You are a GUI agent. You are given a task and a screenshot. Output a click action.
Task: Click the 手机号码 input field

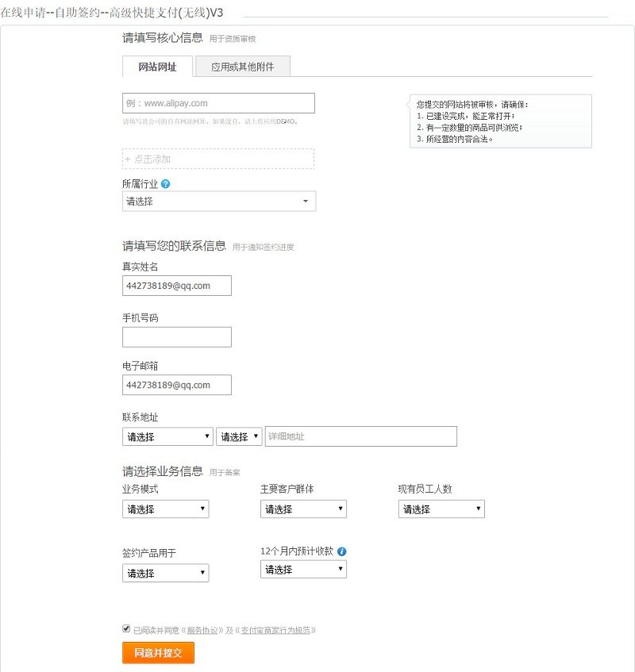[177, 337]
